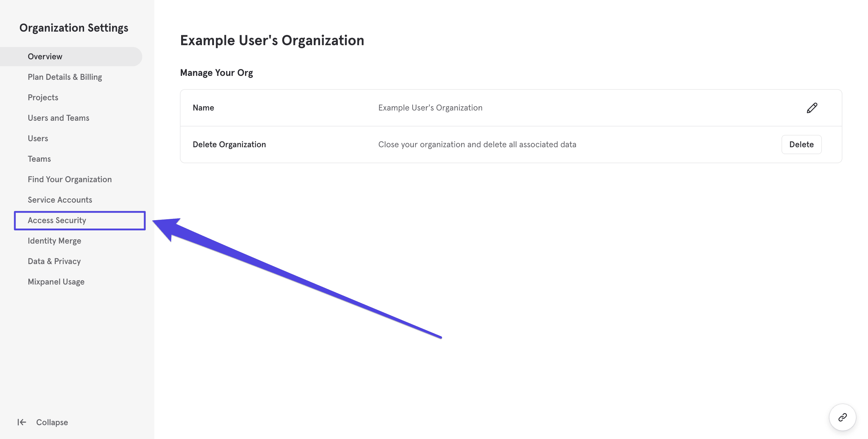
Task: Expand the Teams section in sidebar
Action: coord(39,158)
